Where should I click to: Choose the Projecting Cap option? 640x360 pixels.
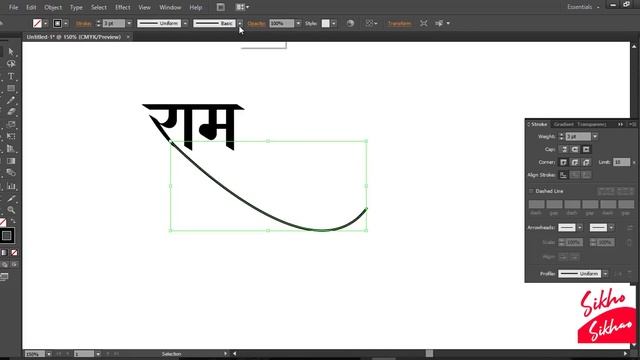[586, 149]
